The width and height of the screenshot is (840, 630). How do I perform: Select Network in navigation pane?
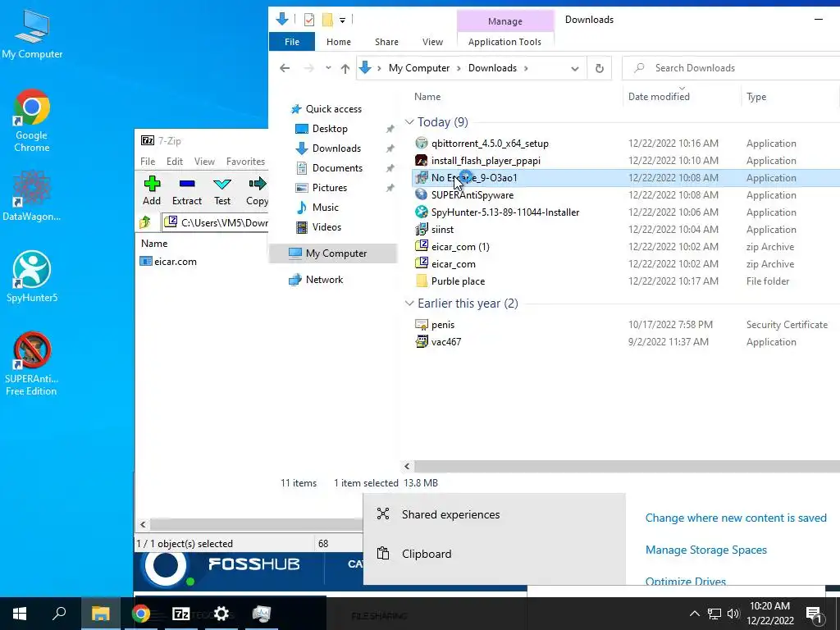[324, 280]
